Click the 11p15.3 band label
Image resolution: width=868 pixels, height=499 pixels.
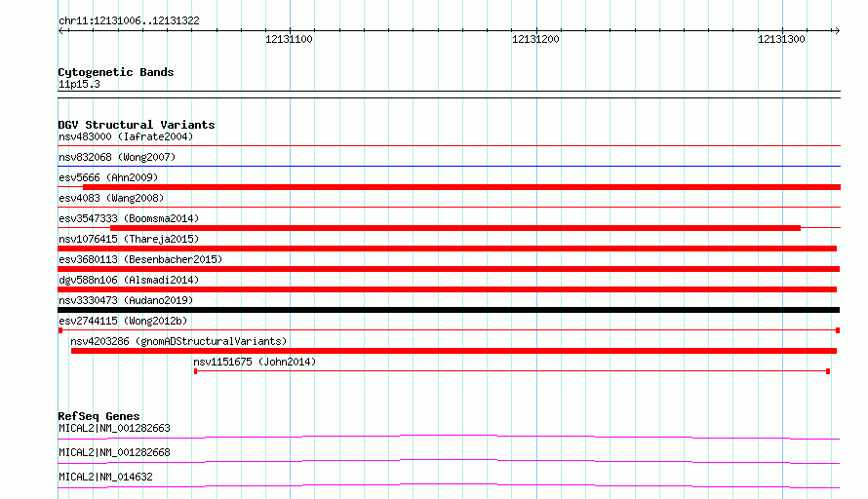(79, 84)
